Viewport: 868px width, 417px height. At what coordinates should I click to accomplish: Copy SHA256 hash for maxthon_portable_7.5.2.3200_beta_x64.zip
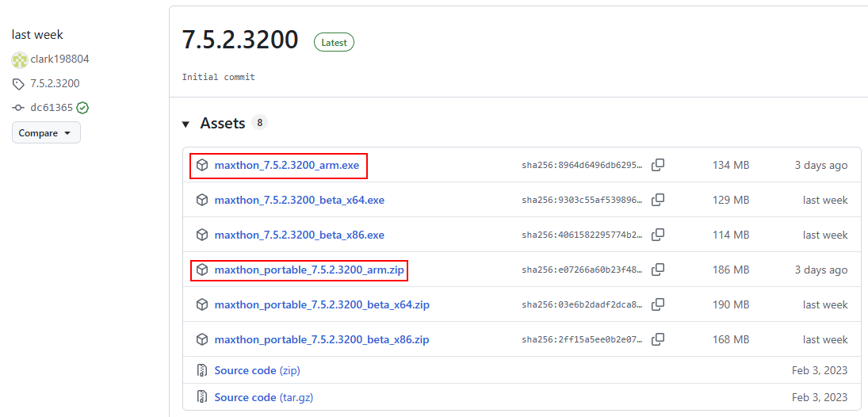coord(658,304)
